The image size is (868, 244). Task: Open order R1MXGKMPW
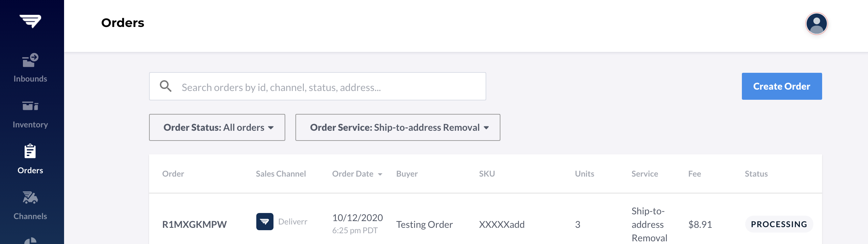point(195,224)
